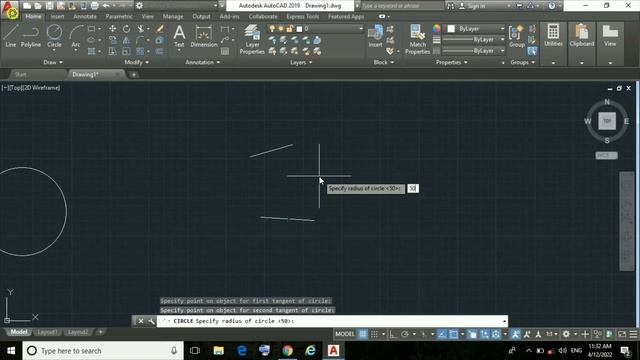Toggle snap mode in status bar
This screenshot has height=360, width=640.
[x=374, y=334]
